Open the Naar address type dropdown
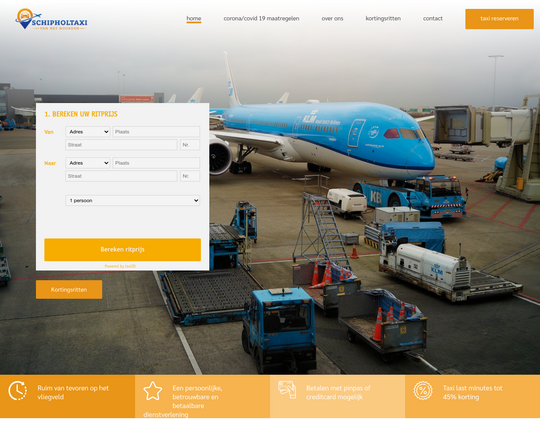The image size is (540, 432). click(88, 163)
